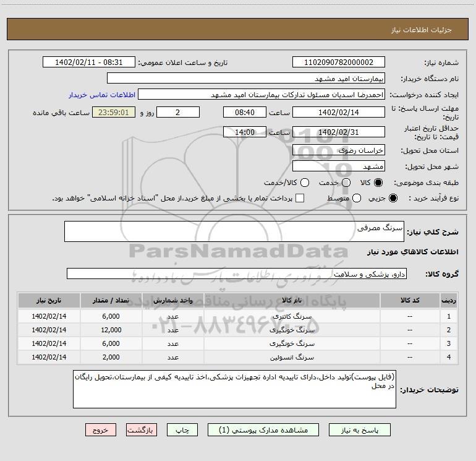Screen dimensions: 476x461
Task: Open مشاهده مدارک پیوستی (1) button
Action: [263, 430]
